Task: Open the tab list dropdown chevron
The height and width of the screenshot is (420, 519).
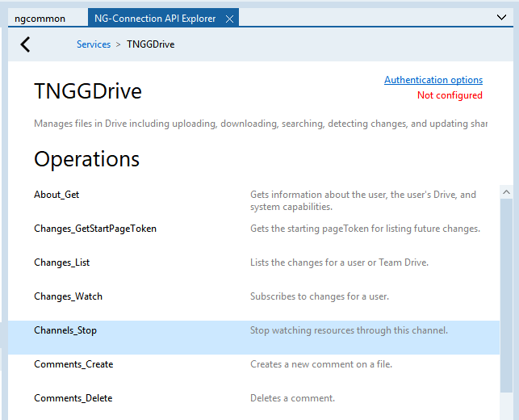Action: (501, 17)
